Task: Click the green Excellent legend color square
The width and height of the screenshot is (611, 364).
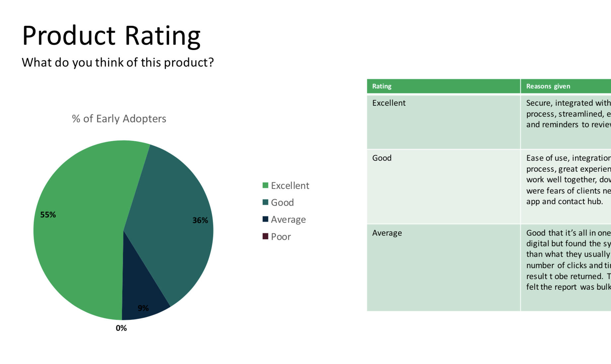Action: 265,185
